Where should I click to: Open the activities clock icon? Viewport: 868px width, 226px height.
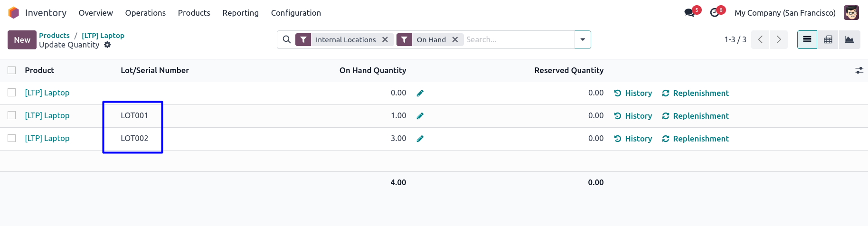pos(715,13)
